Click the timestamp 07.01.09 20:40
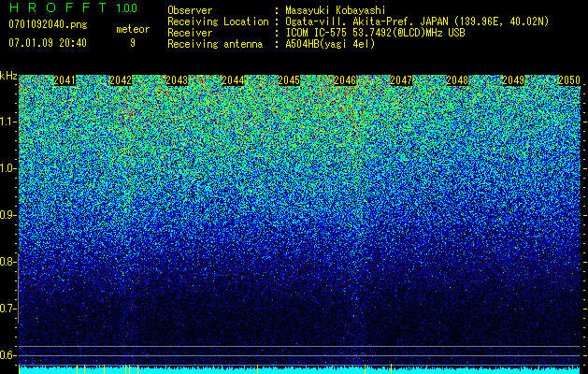This screenshot has width=588, height=374. [48, 43]
